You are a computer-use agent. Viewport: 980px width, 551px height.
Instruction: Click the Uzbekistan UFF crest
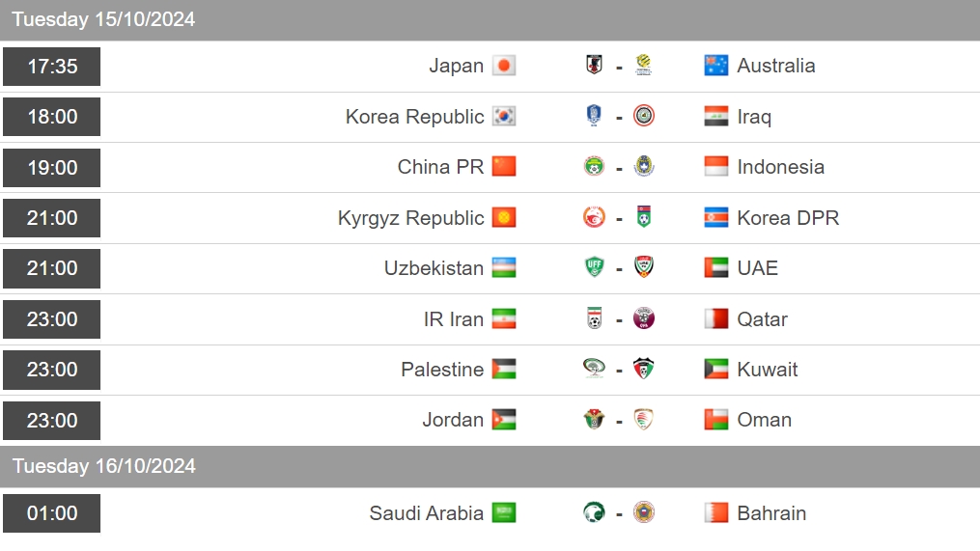(594, 267)
